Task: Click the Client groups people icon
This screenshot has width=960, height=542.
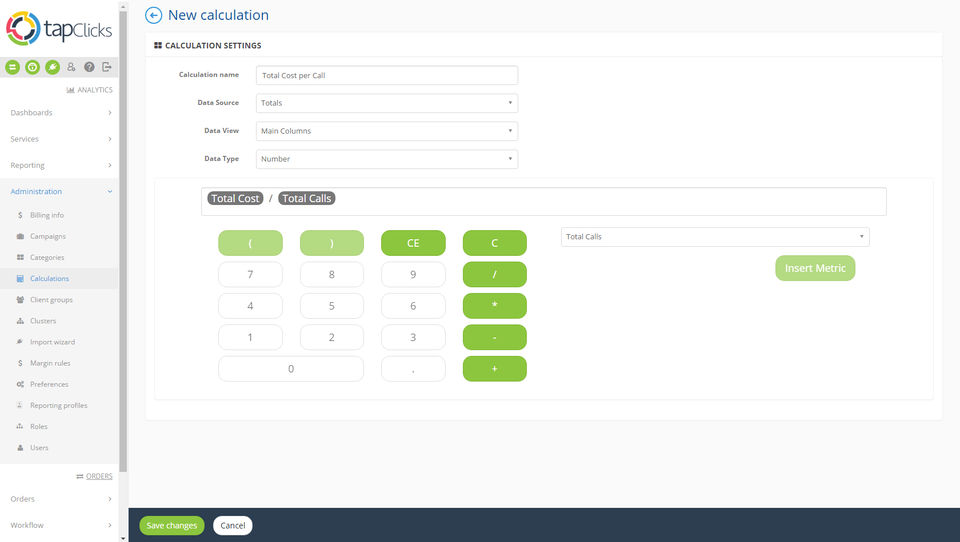Action: (20, 299)
